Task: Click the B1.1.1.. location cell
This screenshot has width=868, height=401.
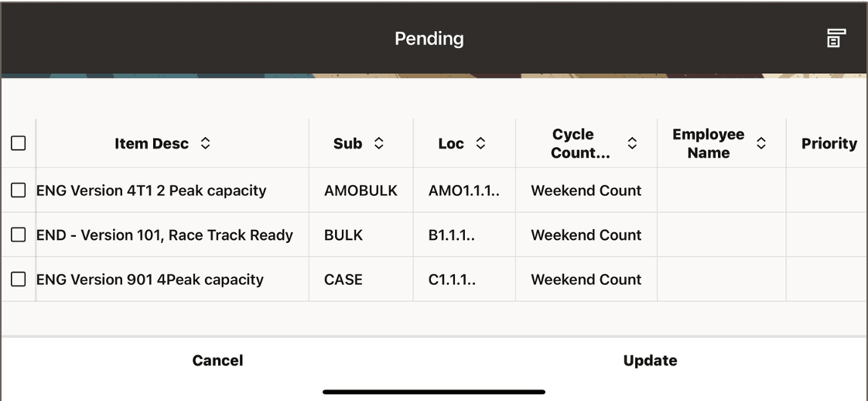Action: 452,235
